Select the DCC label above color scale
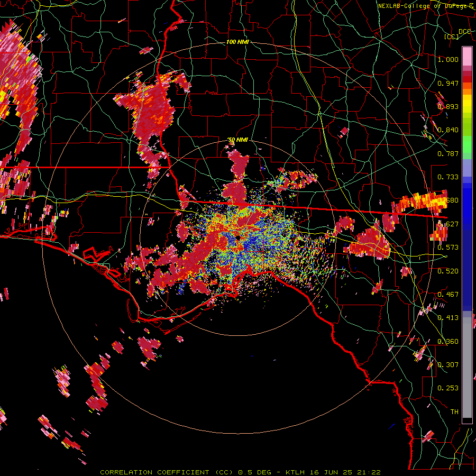 [x=464, y=32]
